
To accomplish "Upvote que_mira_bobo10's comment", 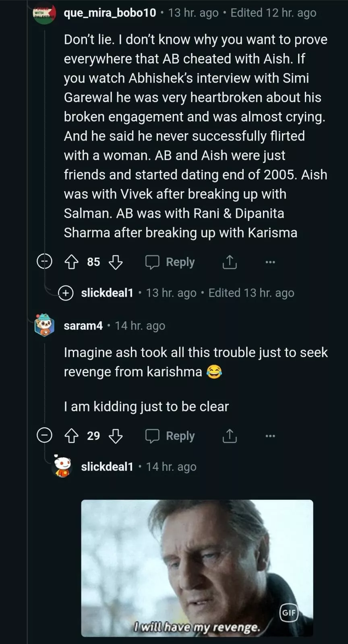I will point(72,262).
